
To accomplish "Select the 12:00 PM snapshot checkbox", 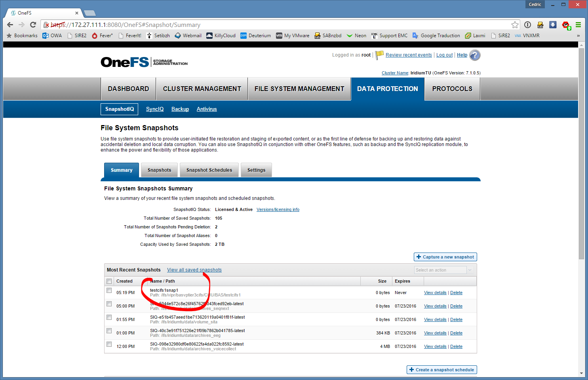I will coord(109,344).
